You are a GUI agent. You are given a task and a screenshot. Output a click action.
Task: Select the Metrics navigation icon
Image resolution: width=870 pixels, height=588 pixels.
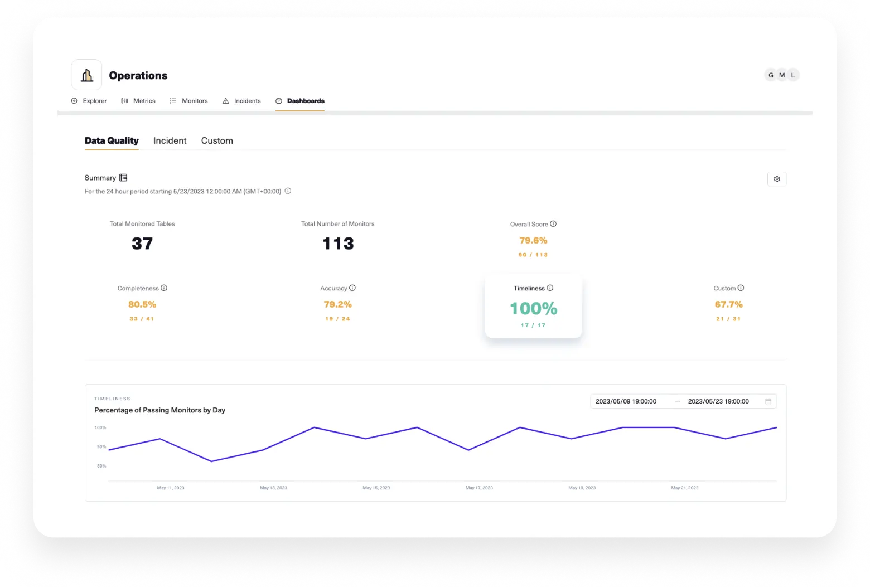click(124, 101)
